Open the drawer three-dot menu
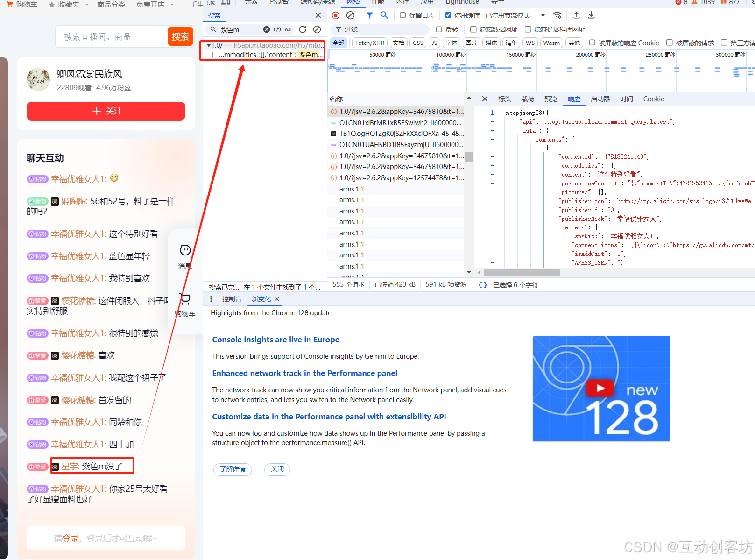The image size is (755, 560). [x=211, y=299]
